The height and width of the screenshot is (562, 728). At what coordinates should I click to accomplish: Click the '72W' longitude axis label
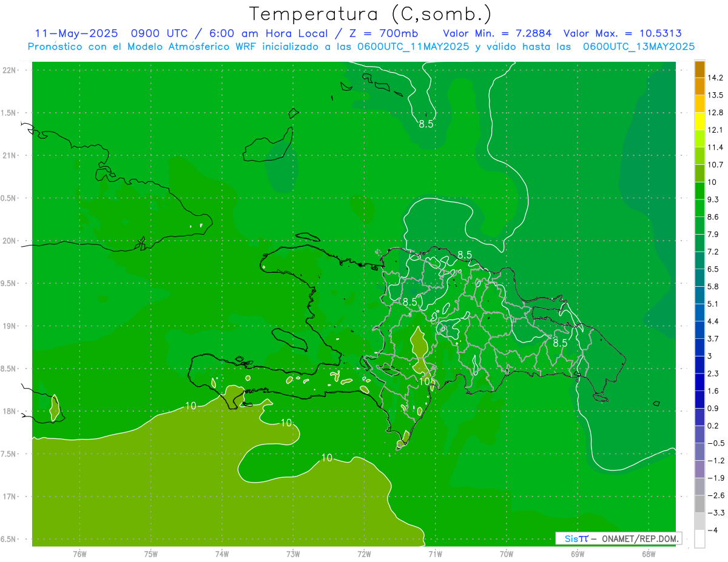coord(364,554)
